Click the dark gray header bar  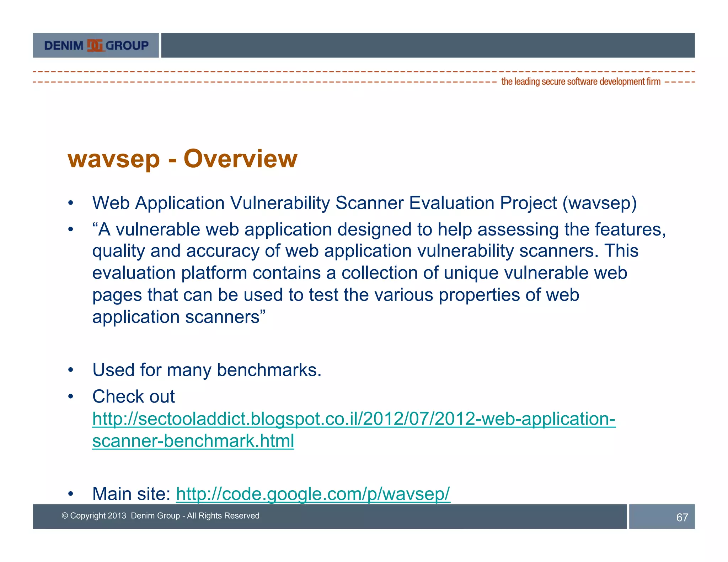tap(428, 45)
